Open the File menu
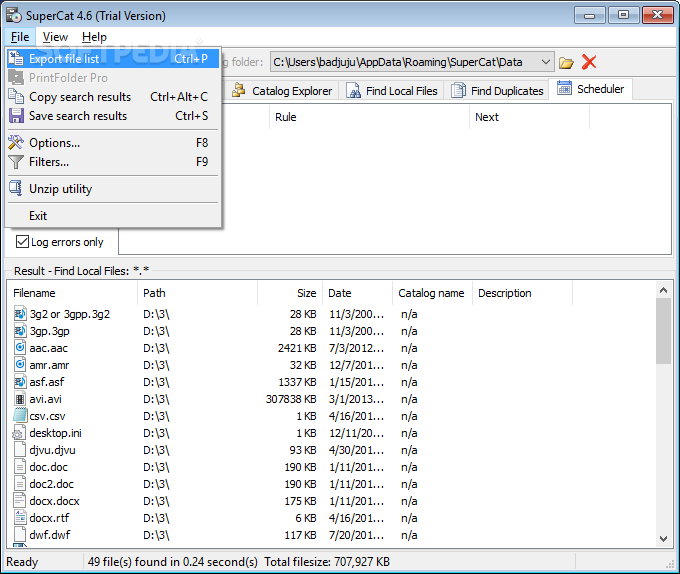This screenshot has width=680, height=574. click(x=20, y=37)
